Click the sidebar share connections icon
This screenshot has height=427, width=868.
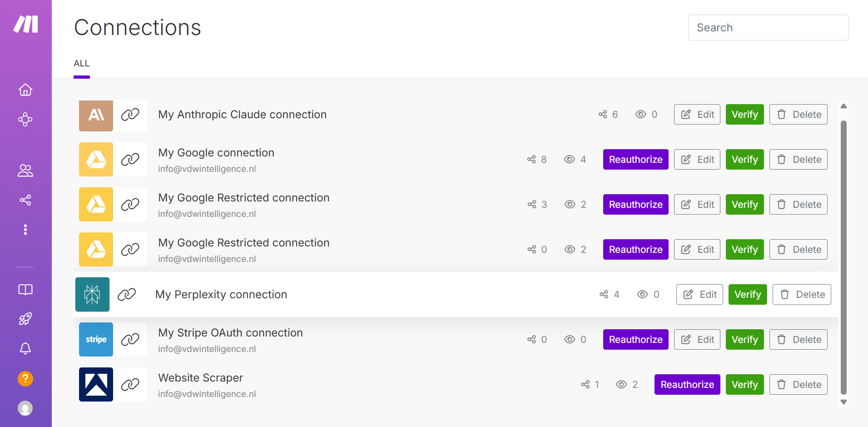pos(25,200)
